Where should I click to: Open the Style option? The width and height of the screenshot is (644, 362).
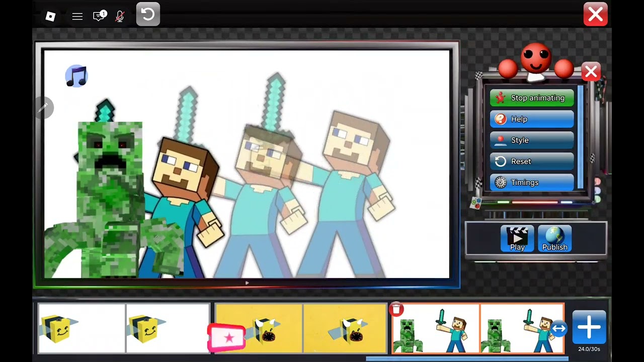[x=532, y=140]
